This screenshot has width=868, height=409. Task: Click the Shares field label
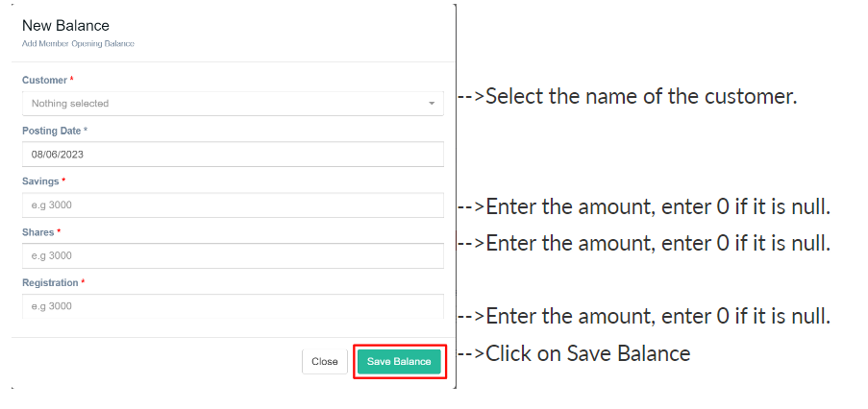(38, 231)
